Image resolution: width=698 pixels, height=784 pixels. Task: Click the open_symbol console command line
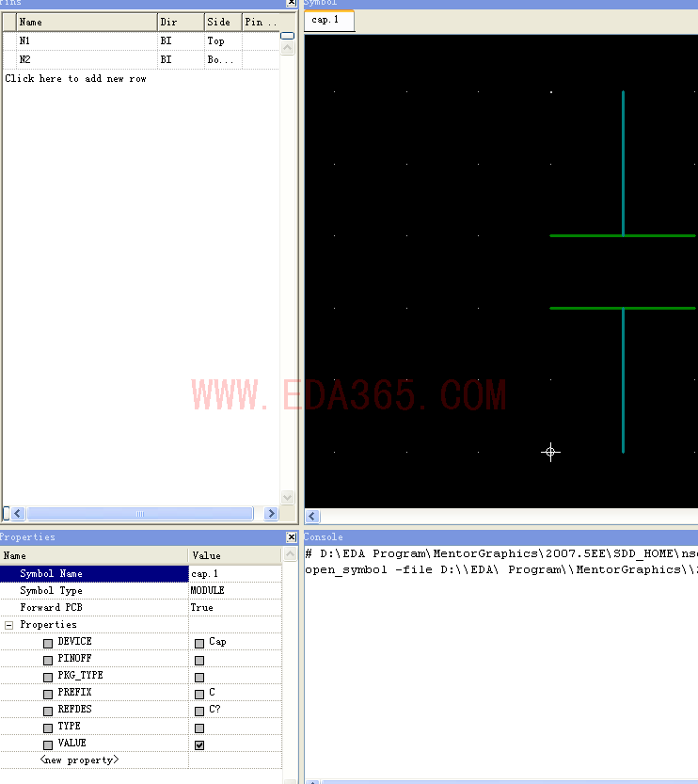(x=501, y=569)
